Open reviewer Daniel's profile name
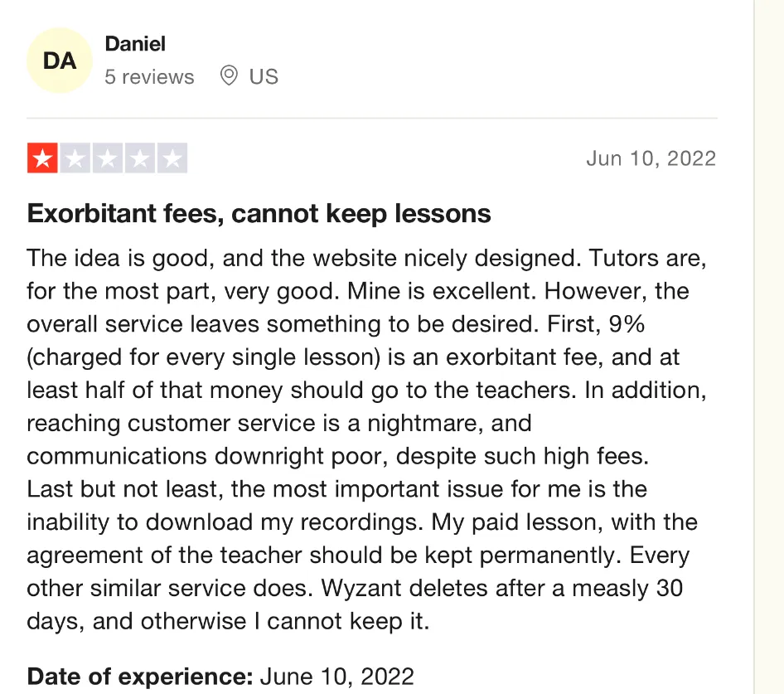784x694 pixels. 135,43
